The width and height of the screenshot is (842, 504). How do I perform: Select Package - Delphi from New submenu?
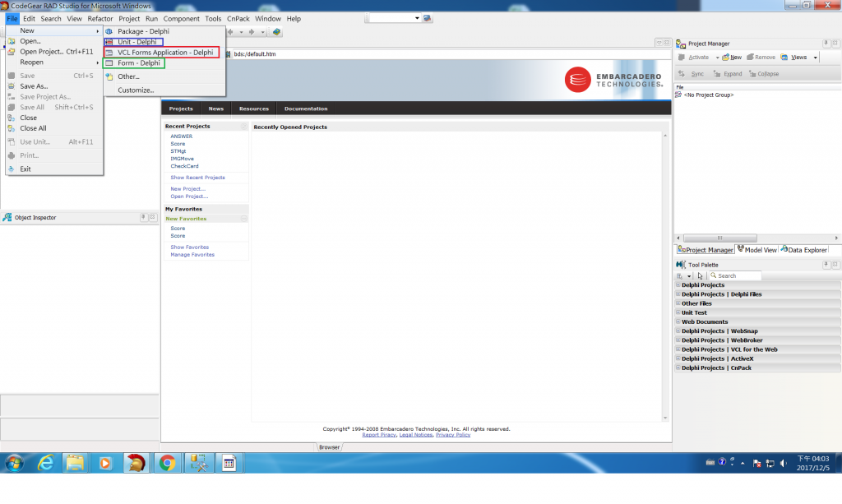tap(164, 31)
